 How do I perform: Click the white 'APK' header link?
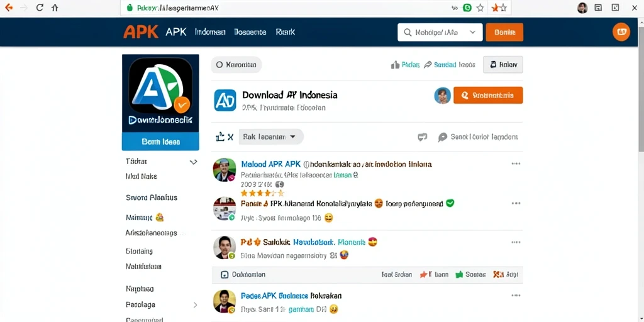tap(176, 32)
